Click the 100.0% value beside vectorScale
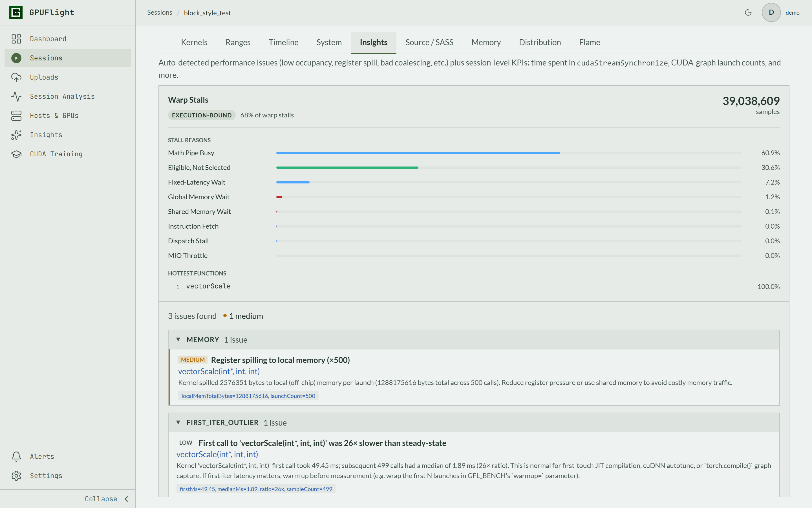 [768, 286]
